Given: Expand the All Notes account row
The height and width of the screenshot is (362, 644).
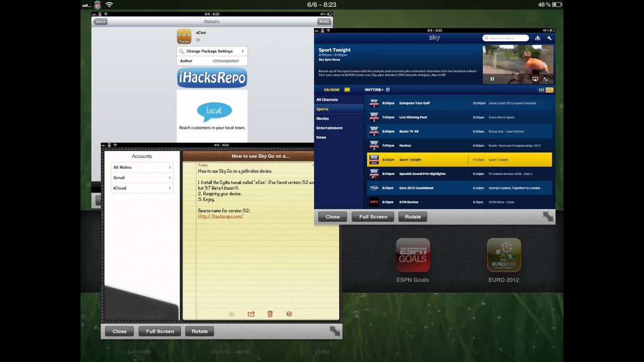Looking at the screenshot, I should coord(141,167).
